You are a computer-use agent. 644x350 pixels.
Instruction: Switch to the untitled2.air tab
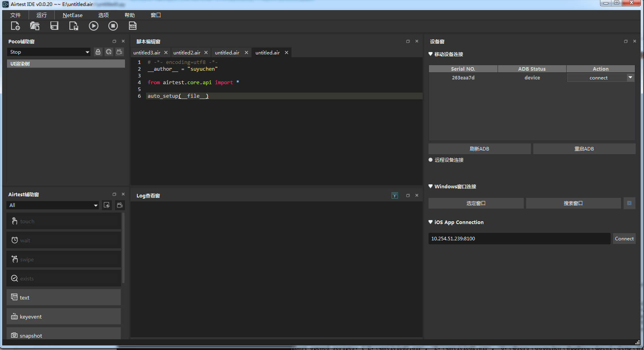point(187,52)
